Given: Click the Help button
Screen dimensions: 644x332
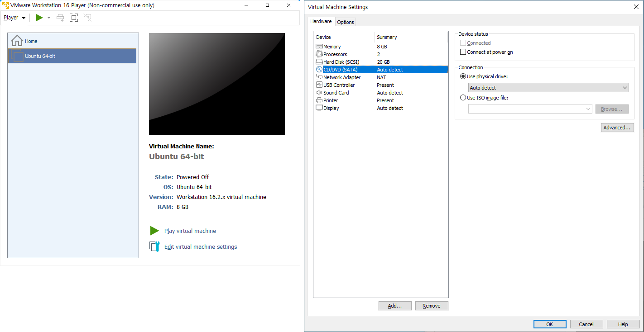Looking at the screenshot, I should tap(623, 324).
